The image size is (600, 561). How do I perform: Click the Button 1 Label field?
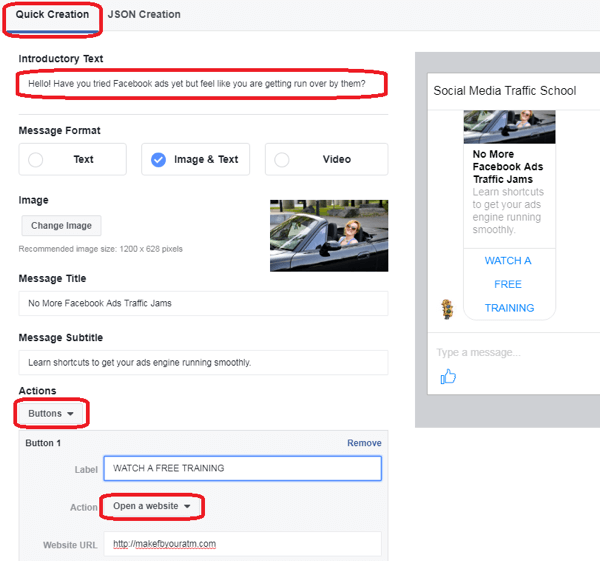[x=243, y=468]
